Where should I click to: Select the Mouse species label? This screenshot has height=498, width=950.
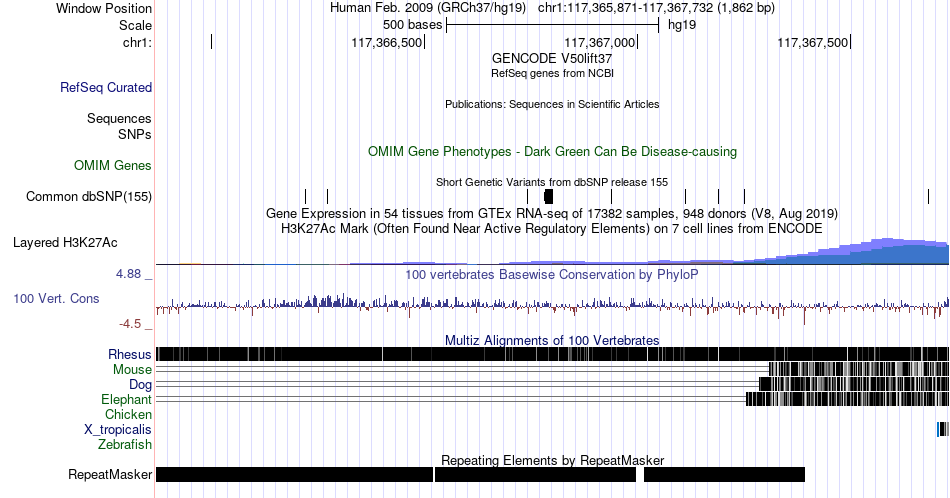[132, 370]
